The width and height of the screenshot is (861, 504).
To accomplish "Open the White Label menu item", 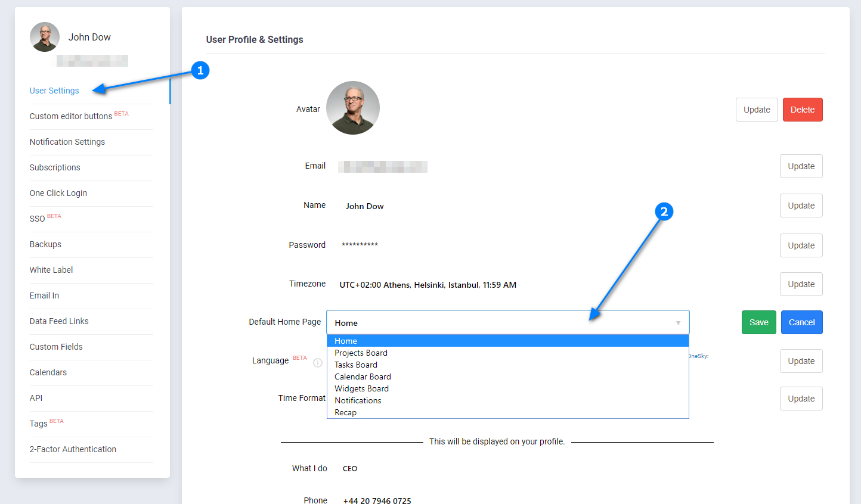I will pyautogui.click(x=51, y=270).
